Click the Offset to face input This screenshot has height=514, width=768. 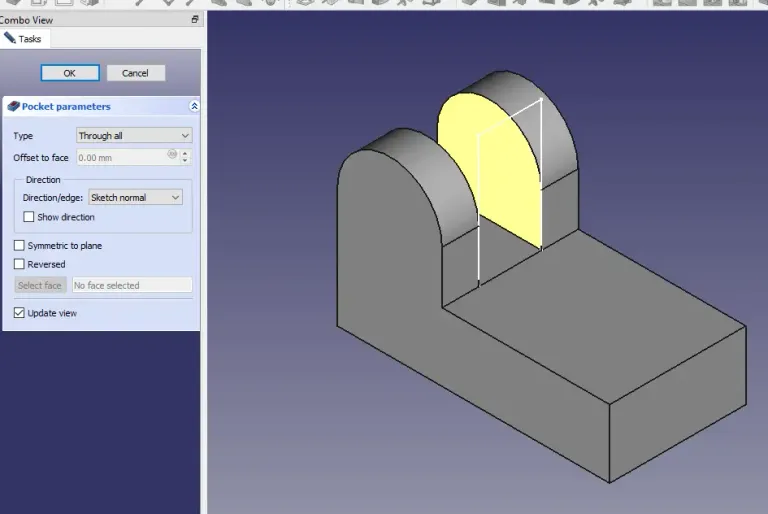pos(120,157)
